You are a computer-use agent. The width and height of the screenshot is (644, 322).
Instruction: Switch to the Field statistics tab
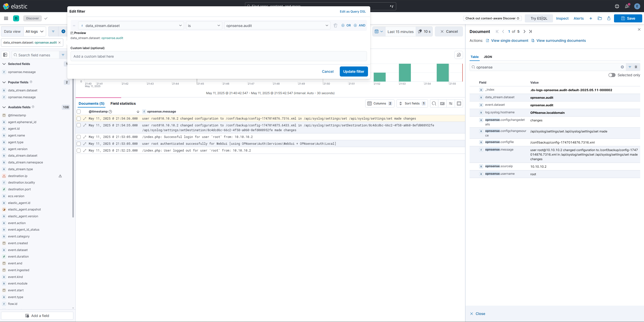tap(123, 103)
